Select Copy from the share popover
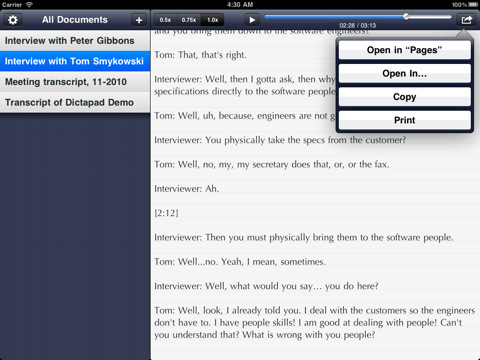 click(404, 97)
